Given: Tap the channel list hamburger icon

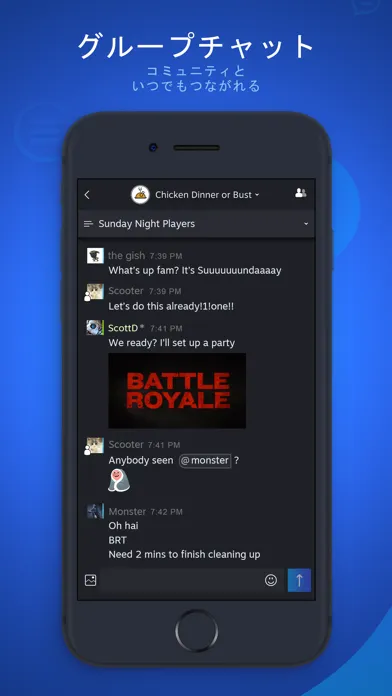Looking at the screenshot, I should click(x=88, y=224).
